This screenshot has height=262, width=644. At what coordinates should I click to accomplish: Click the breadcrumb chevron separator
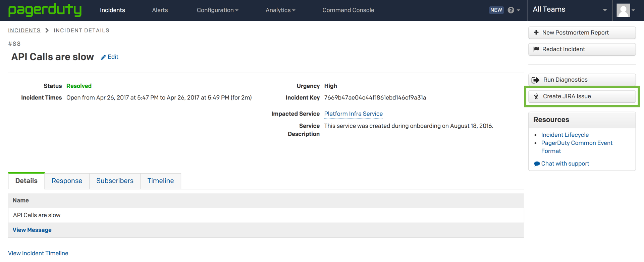click(47, 30)
